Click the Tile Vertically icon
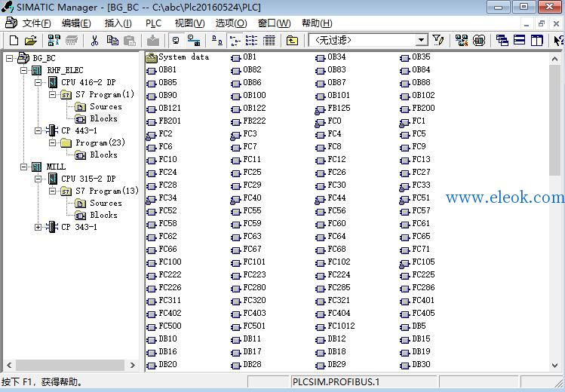 [536, 40]
